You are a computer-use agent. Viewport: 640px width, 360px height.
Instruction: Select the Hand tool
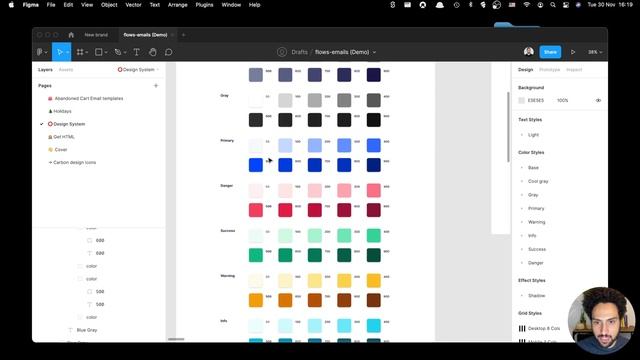152,52
